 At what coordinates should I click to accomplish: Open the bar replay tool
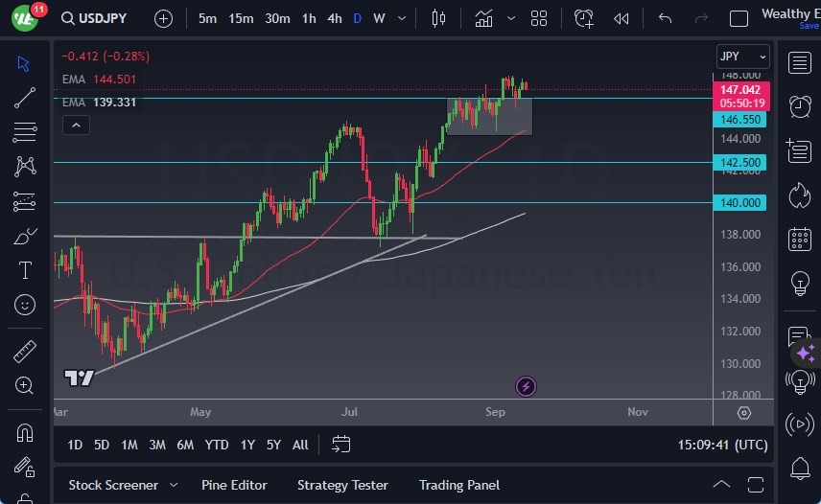622,18
